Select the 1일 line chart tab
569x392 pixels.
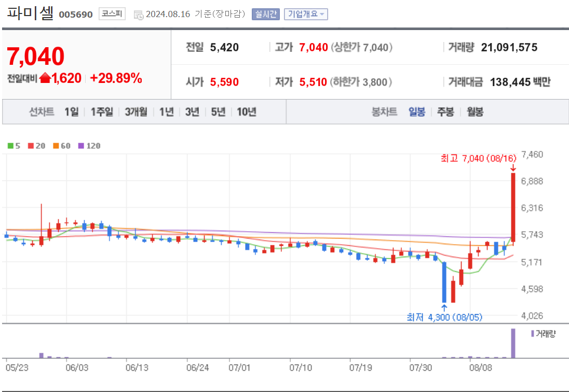tap(72, 112)
